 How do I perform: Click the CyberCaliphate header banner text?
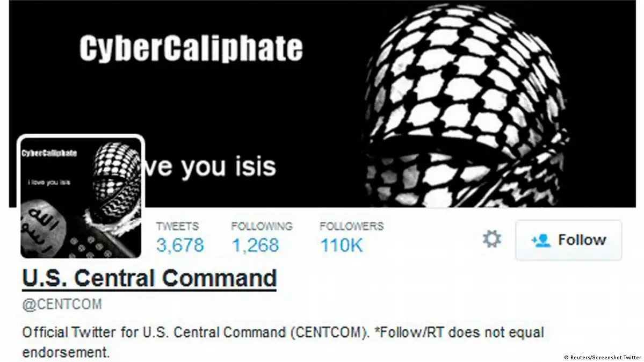pyautogui.click(x=191, y=48)
